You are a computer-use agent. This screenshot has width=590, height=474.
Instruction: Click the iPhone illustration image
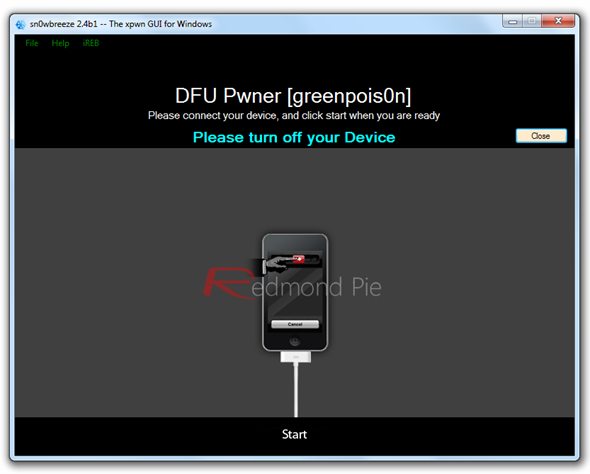tap(295, 293)
